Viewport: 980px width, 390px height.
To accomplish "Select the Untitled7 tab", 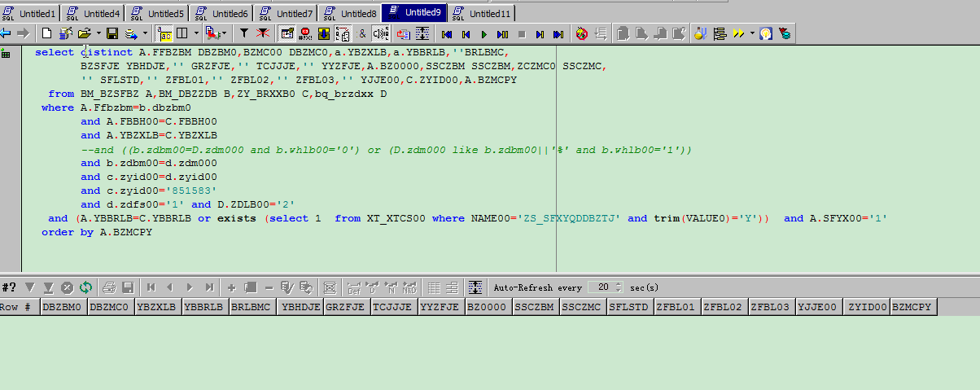I will coord(287,13).
